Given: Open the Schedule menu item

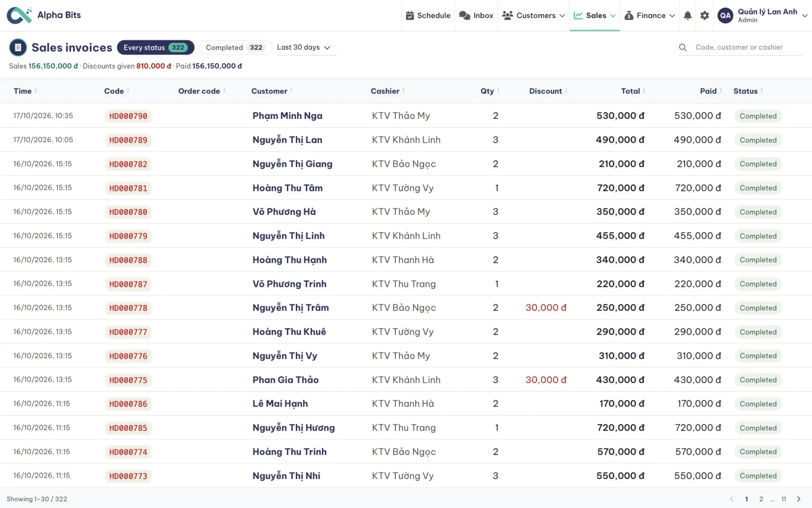Looking at the screenshot, I should (428, 15).
